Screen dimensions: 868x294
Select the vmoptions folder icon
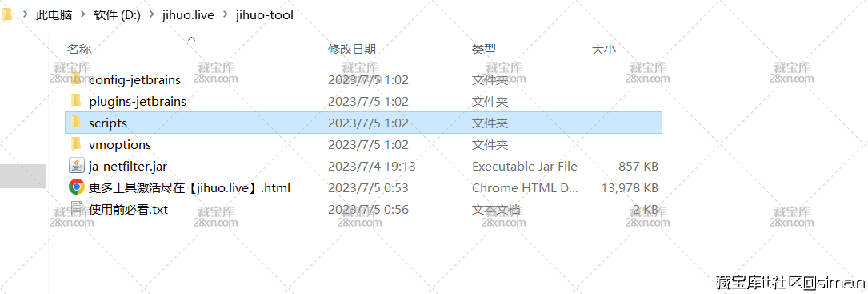point(76,144)
